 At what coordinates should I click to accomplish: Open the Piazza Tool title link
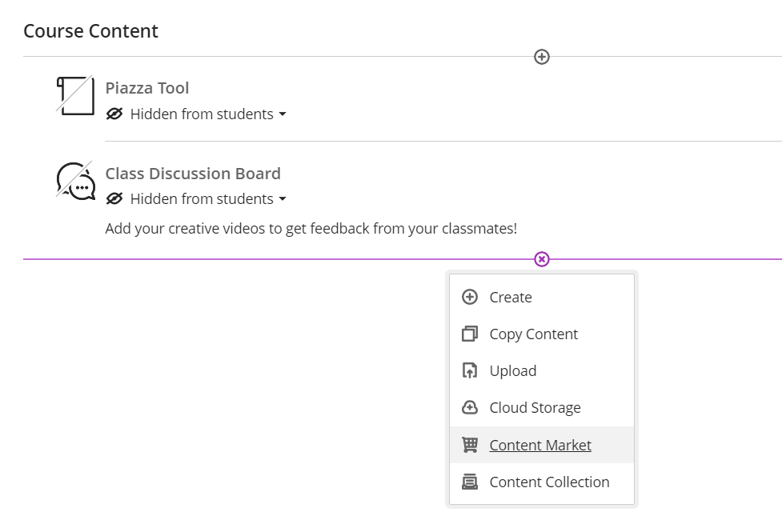click(x=147, y=88)
